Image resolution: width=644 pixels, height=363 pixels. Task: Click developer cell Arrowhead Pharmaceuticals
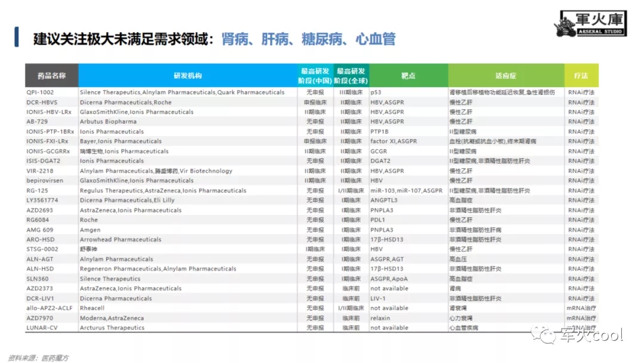coord(120,239)
